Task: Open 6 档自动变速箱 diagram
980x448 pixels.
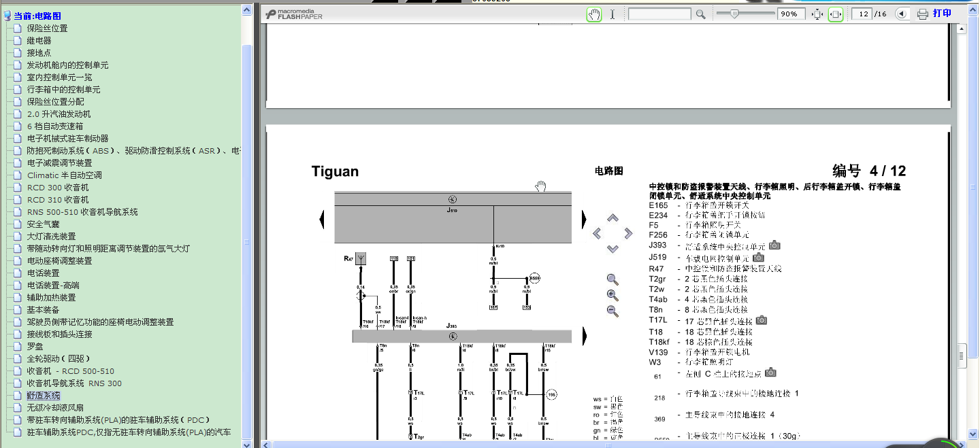Action: point(54,126)
